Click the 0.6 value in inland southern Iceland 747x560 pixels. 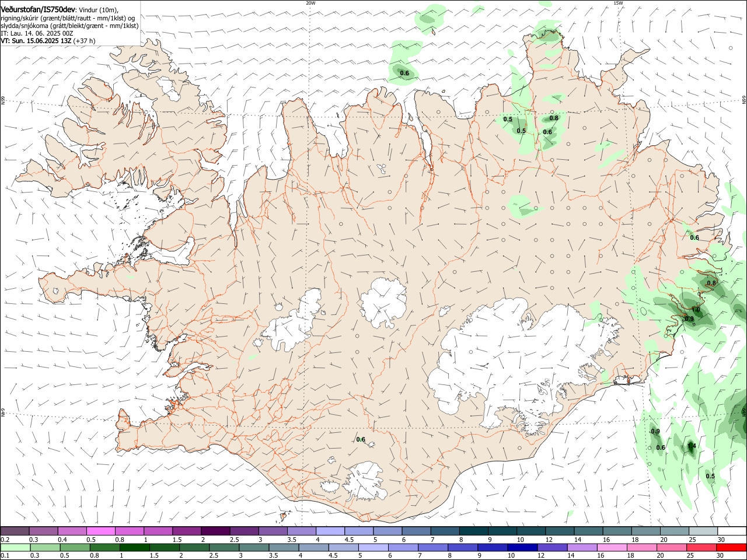pyautogui.click(x=361, y=440)
